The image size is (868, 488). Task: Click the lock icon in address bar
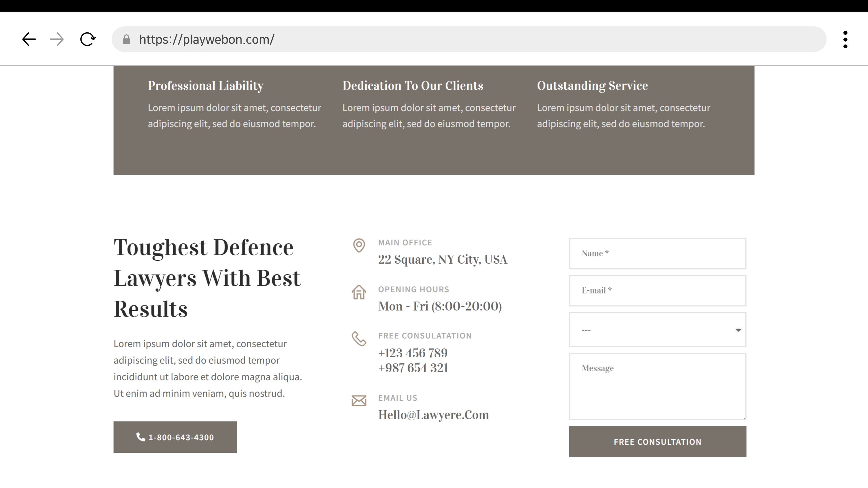[126, 40]
